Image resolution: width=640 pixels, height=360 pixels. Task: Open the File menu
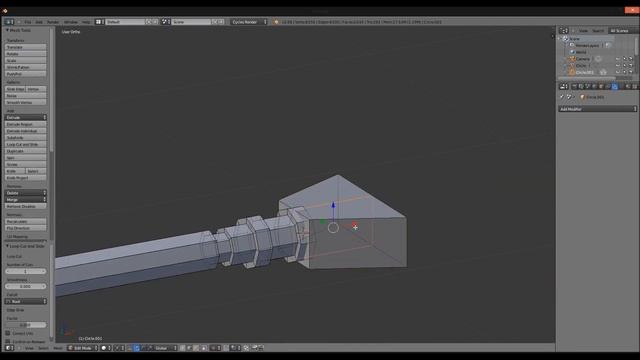point(28,22)
